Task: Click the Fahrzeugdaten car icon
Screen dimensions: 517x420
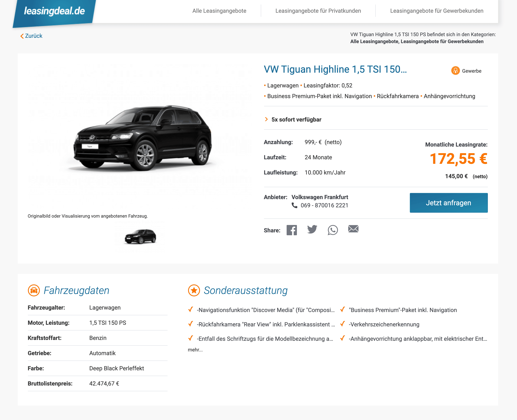Action: 34,290
